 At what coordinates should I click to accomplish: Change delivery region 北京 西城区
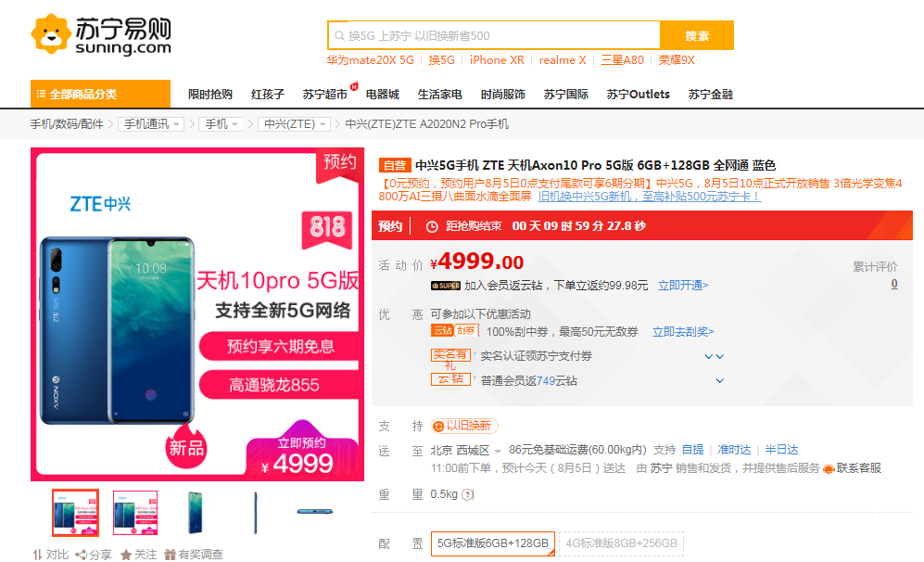(x=465, y=451)
